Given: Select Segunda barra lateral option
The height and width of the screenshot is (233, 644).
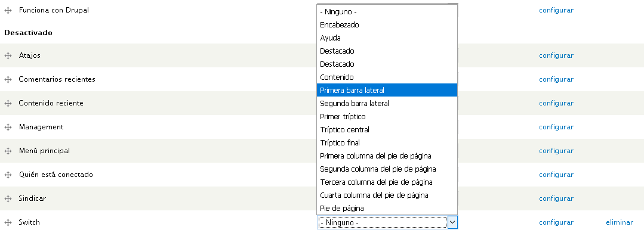Looking at the screenshot, I should [x=387, y=103].
